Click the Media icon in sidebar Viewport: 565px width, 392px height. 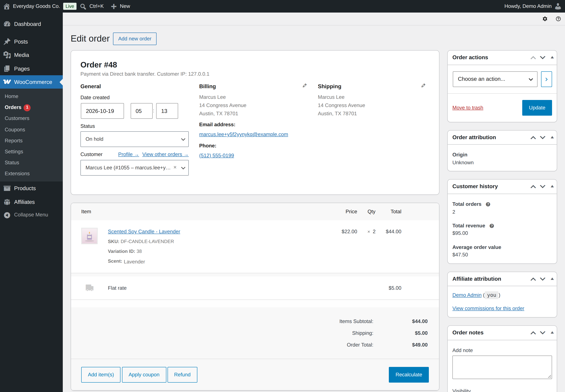pyautogui.click(x=7, y=55)
